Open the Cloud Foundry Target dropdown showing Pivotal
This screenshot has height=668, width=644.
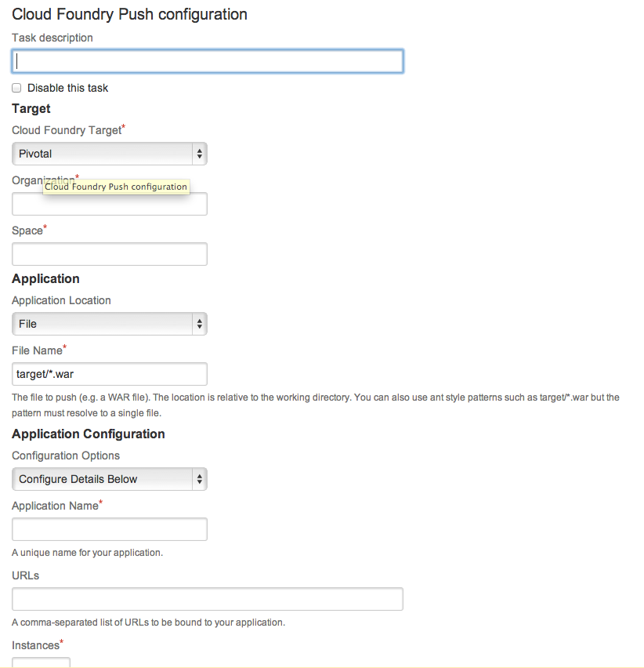[110, 154]
